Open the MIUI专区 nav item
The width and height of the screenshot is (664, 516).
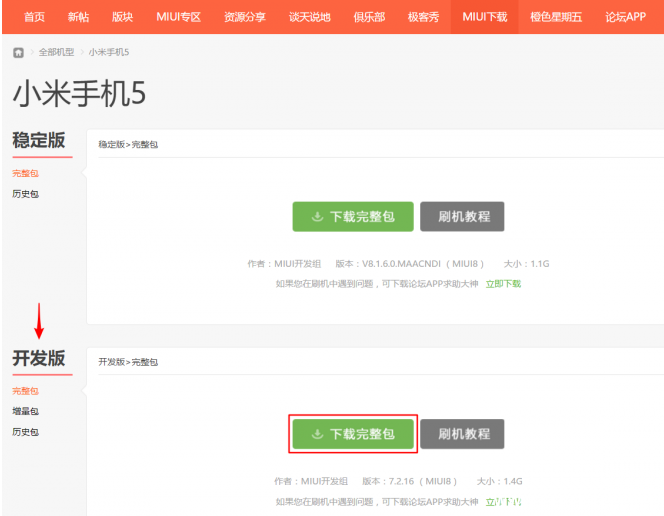(178, 17)
